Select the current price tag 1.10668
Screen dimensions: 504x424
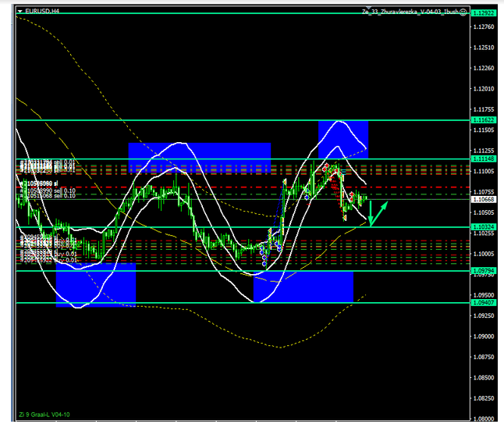tap(484, 199)
